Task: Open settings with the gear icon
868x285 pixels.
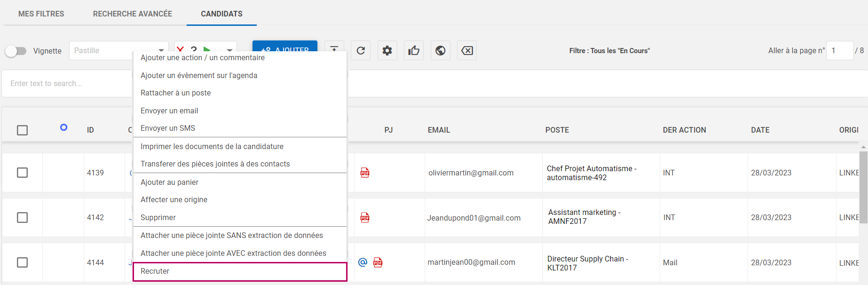Action: pos(387,50)
